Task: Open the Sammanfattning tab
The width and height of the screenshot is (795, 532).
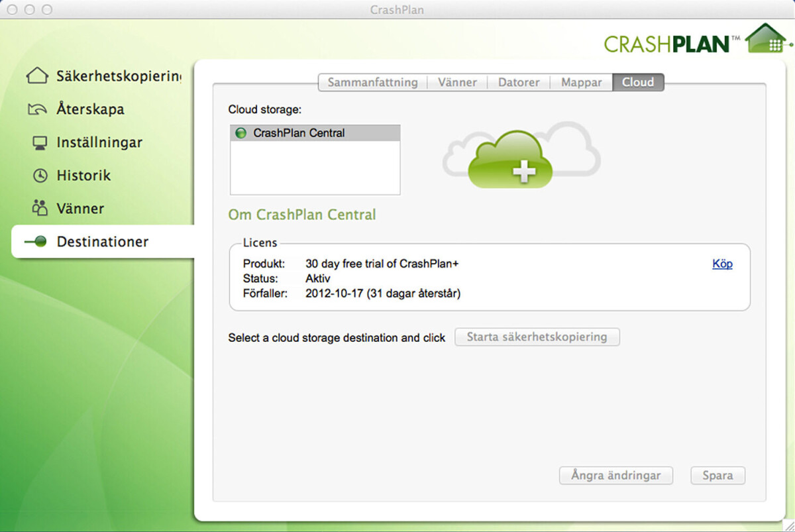Action: [x=372, y=83]
